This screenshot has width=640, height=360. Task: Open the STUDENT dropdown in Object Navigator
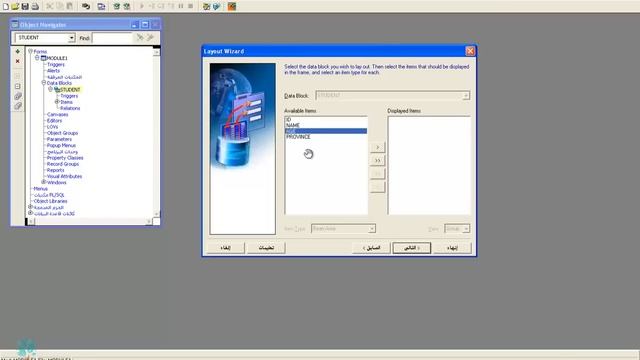[x=71, y=38]
